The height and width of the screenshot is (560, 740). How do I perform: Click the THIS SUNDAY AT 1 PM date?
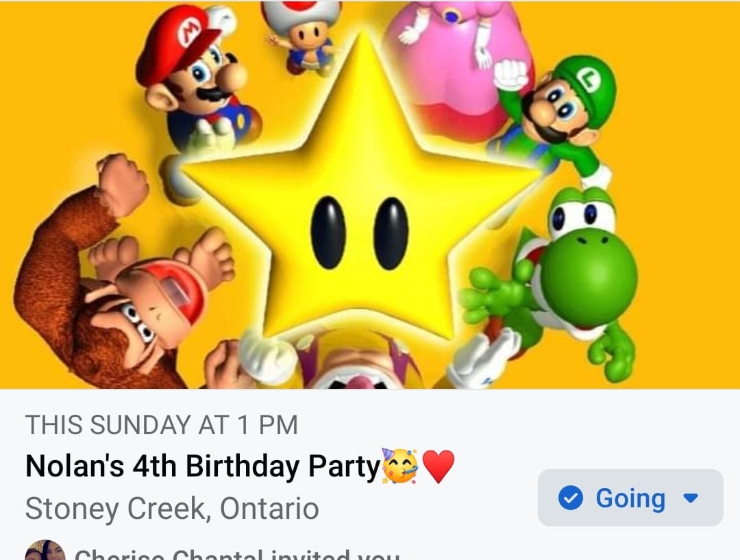point(162,425)
